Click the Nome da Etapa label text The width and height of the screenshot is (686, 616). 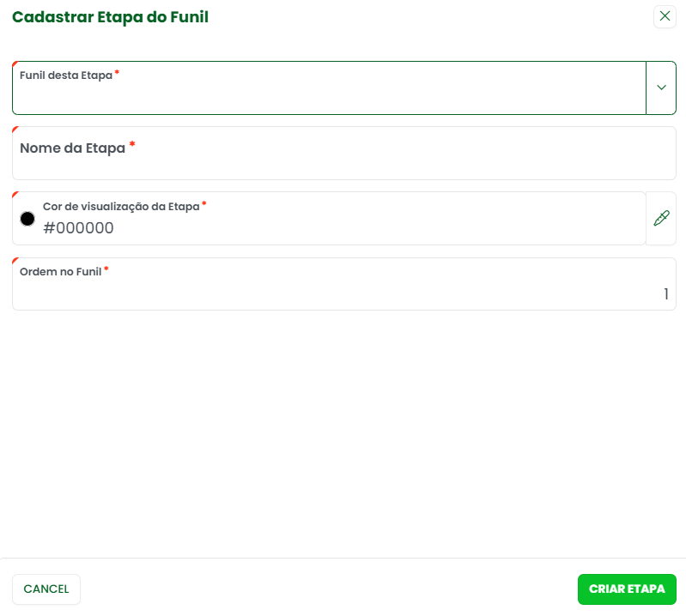pos(73,148)
